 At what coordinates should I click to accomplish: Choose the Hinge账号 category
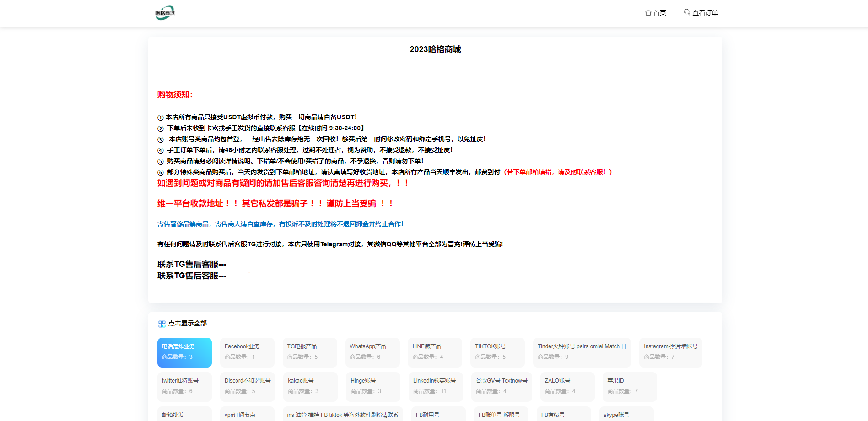coord(373,387)
